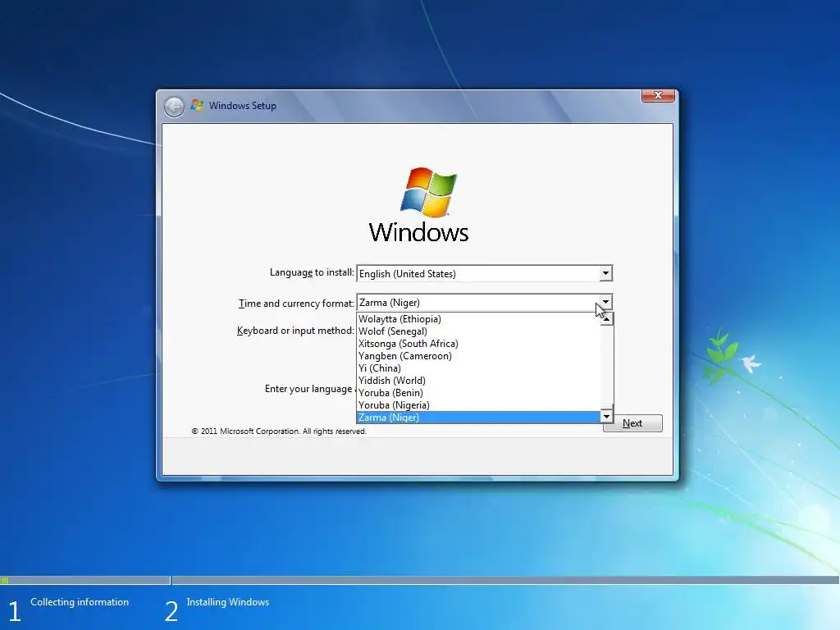The height and width of the screenshot is (630, 840).
Task: Close the Windows Setup dialog
Action: point(658,95)
